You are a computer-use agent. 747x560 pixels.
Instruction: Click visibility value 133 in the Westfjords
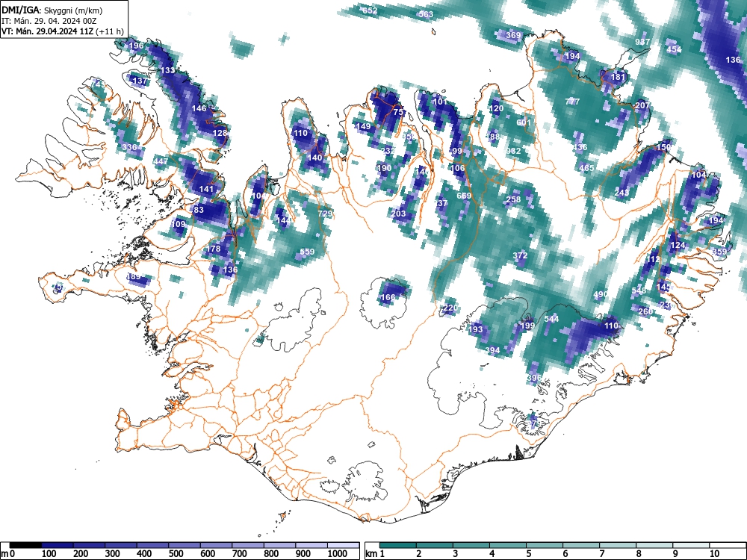click(x=167, y=70)
